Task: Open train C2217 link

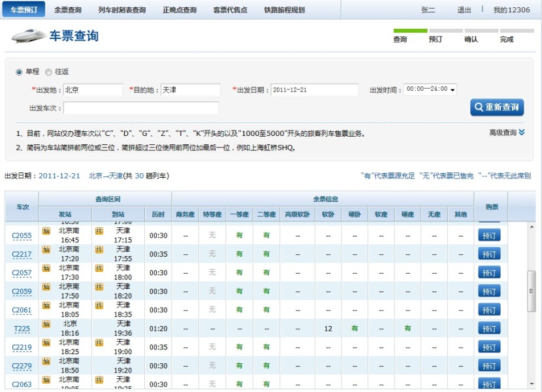Action: point(22,254)
